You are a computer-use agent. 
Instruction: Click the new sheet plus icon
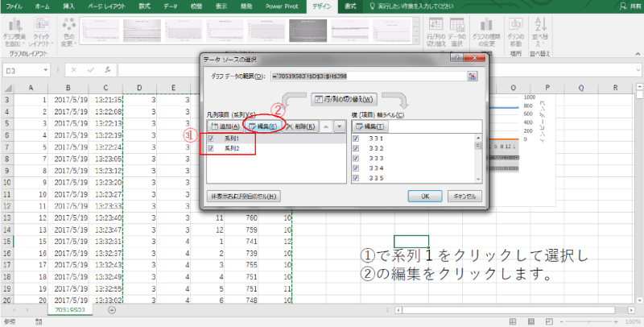point(111,310)
